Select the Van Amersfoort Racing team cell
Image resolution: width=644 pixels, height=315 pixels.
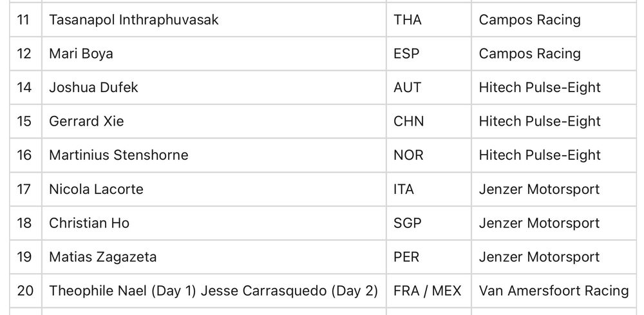pos(554,291)
